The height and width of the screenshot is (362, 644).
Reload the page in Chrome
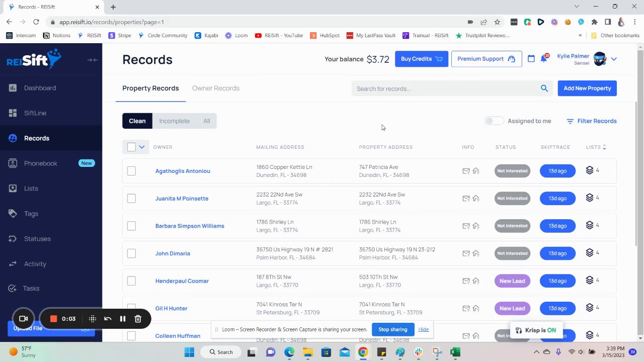pyautogui.click(x=36, y=22)
